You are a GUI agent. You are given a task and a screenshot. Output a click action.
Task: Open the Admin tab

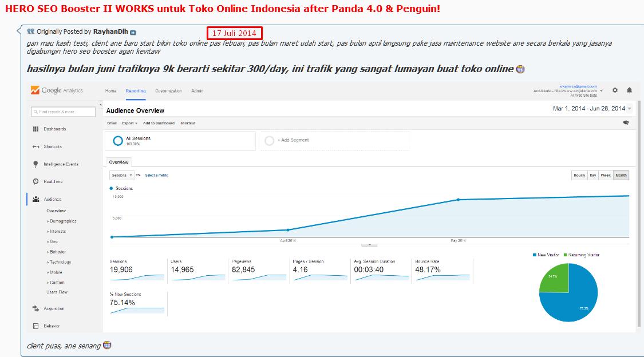tap(197, 91)
